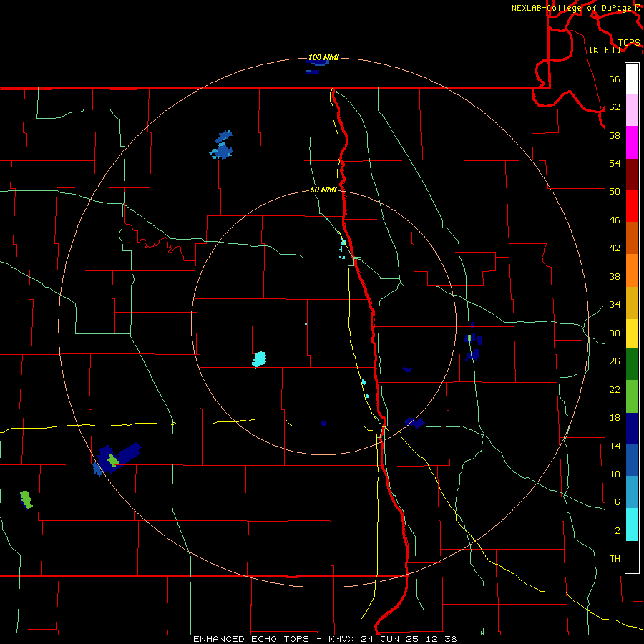The width and height of the screenshot is (644, 644).
Task: Click the TOPS legend title
Action: 629,43
